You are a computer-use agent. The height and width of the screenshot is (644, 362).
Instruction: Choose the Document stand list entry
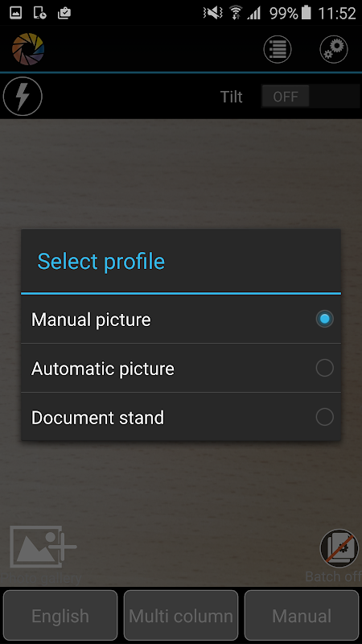click(x=181, y=417)
